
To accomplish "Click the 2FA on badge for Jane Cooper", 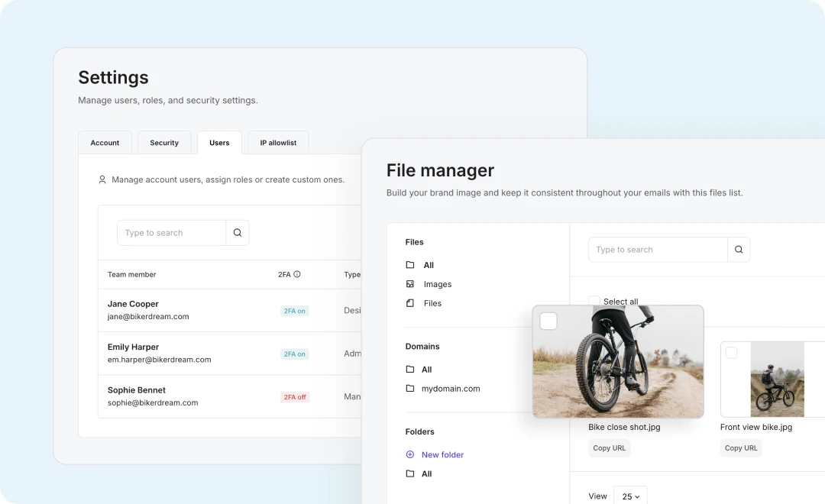I will [295, 311].
